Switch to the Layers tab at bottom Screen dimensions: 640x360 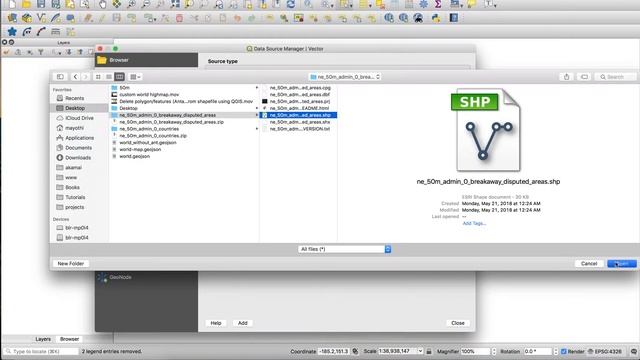(43, 339)
